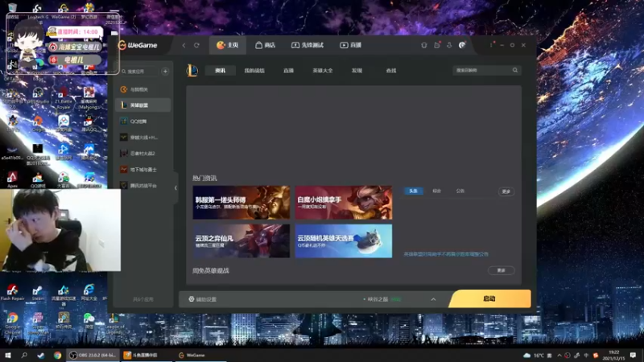Viewport: 644px width, 362px height.
Task: Open the 云顶之弈仙凡 news card
Action: 241,241
